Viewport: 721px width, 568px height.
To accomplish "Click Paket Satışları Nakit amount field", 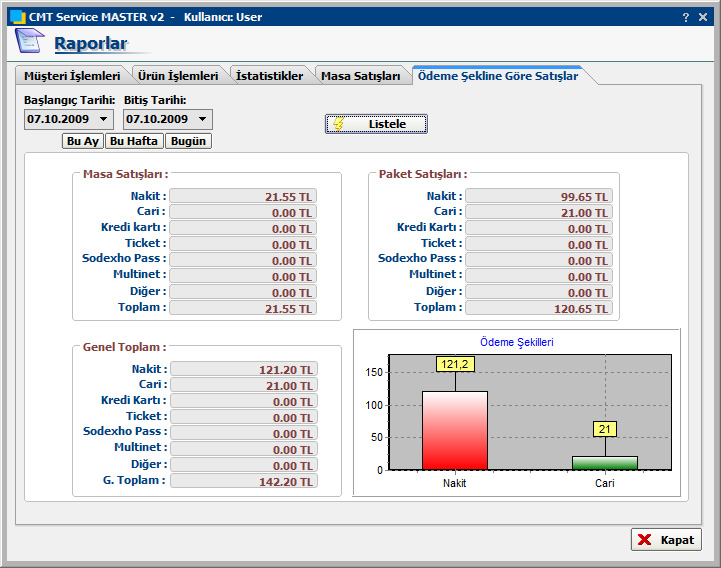I will coord(538,197).
